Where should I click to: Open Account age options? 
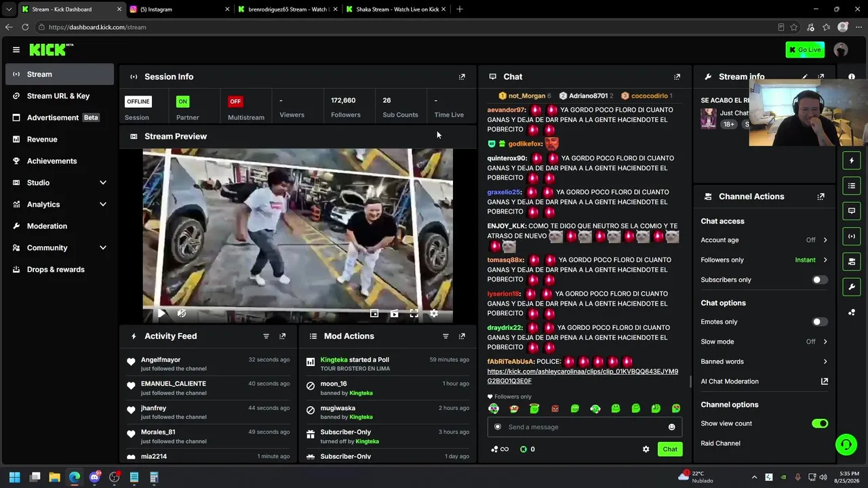click(764, 240)
